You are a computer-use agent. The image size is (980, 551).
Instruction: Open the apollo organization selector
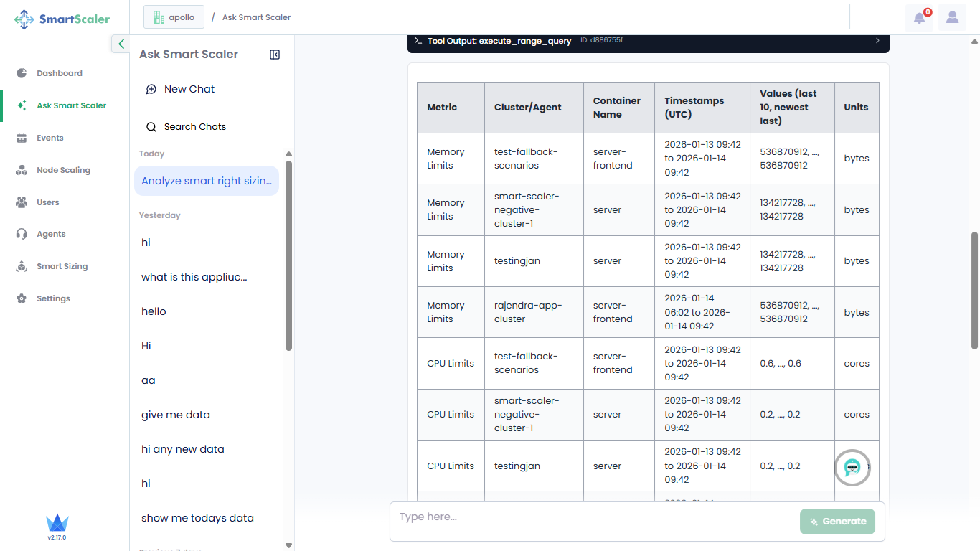coord(174,17)
